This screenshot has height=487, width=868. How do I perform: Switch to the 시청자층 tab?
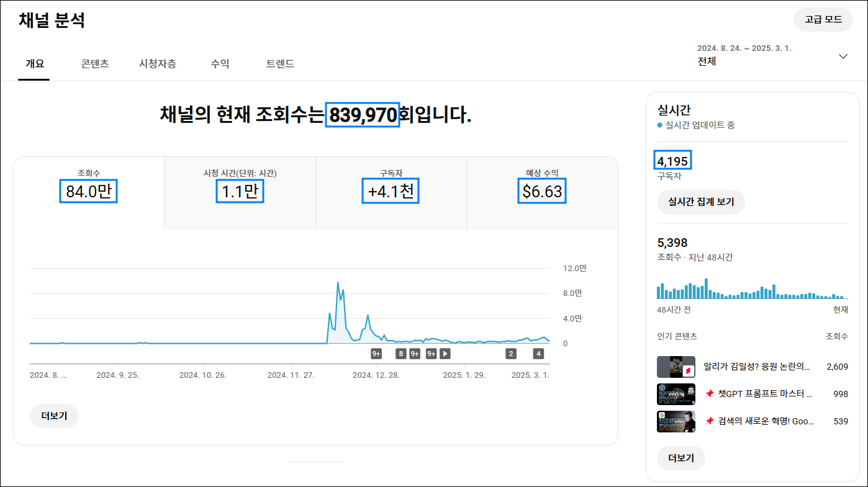[x=158, y=63]
